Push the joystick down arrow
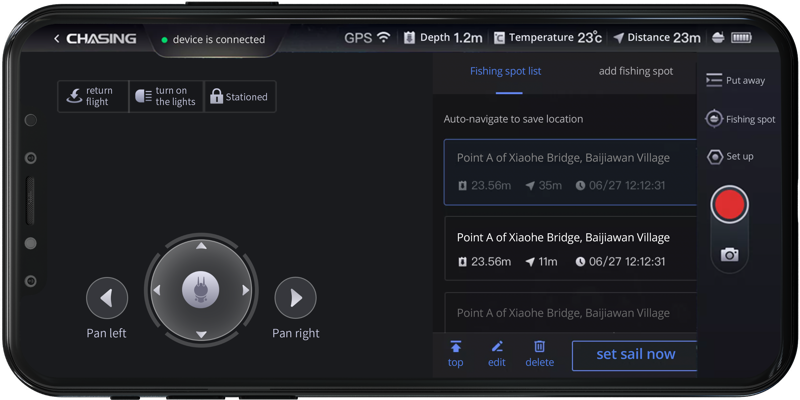The width and height of the screenshot is (800, 400). 202,335
